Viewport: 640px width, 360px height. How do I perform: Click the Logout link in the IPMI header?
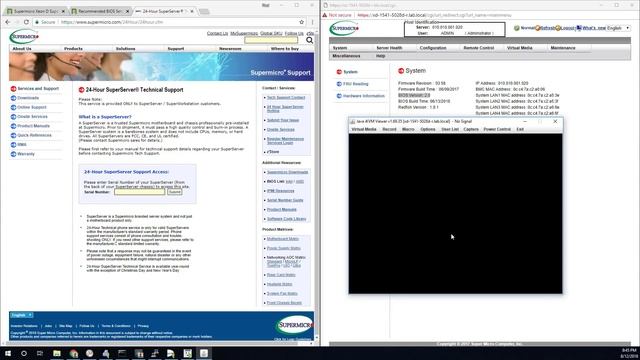point(566,28)
